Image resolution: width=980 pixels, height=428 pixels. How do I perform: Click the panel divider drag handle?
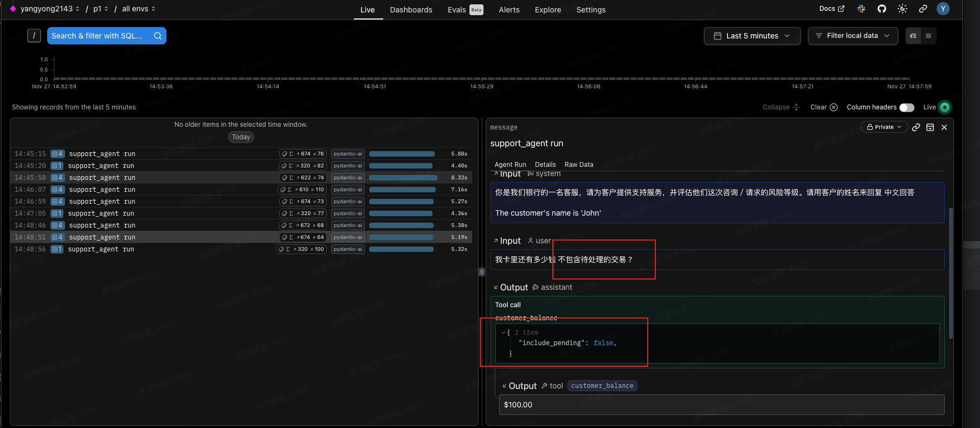482,272
